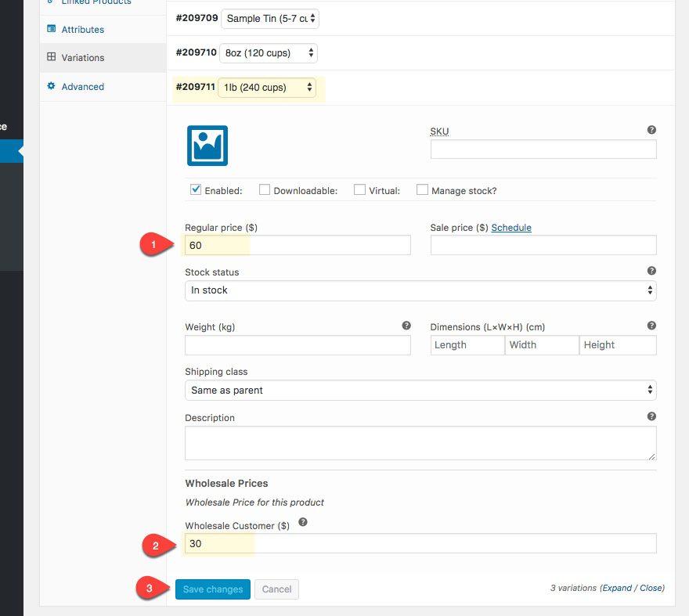Show help tooltip for Weight (kg)

pos(406,326)
